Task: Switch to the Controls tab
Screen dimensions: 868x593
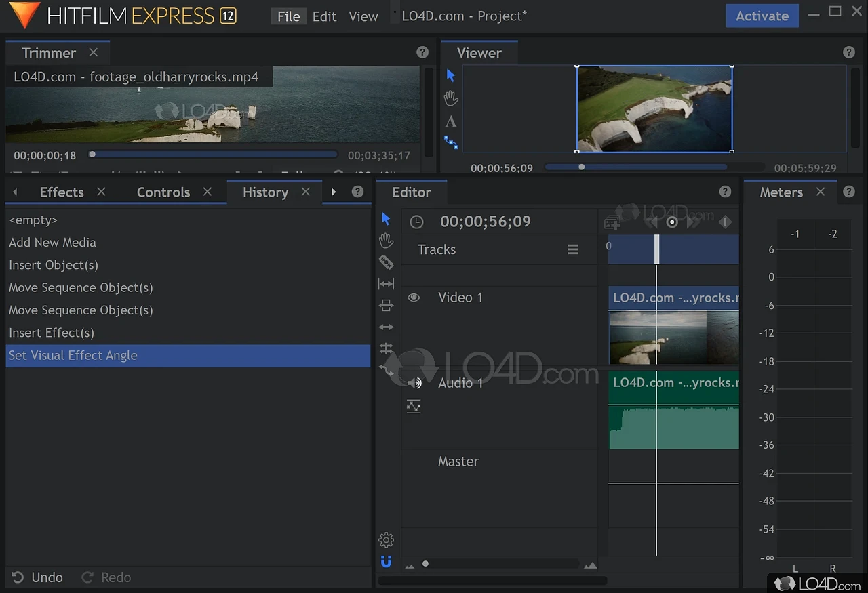Action: pyautogui.click(x=163, y=192)
